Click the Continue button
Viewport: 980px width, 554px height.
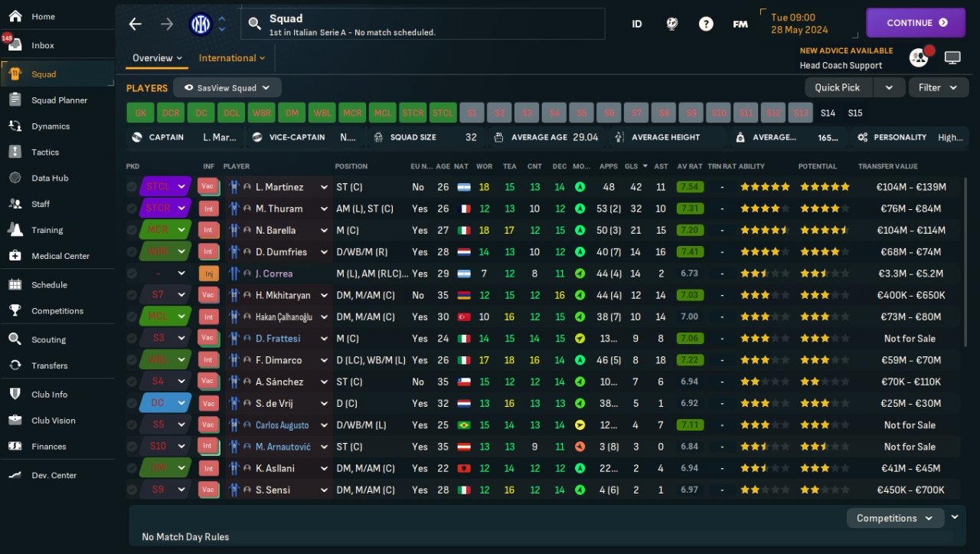pos(916,23)
